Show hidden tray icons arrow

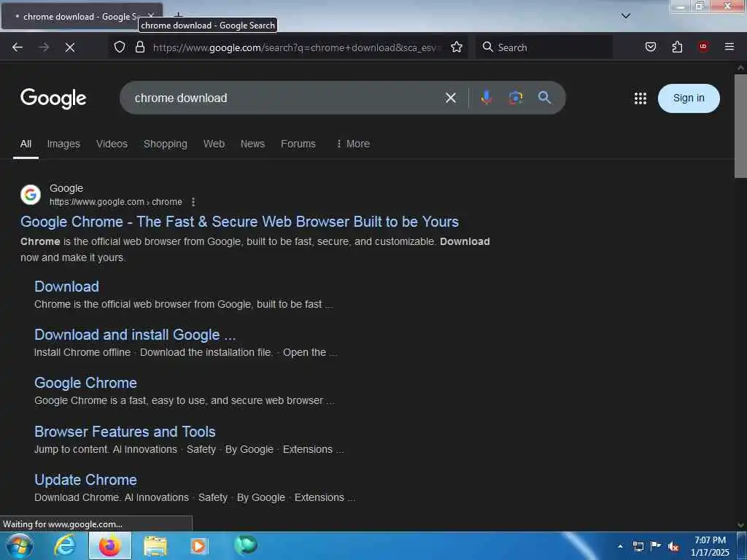click(x=620, y=546)
